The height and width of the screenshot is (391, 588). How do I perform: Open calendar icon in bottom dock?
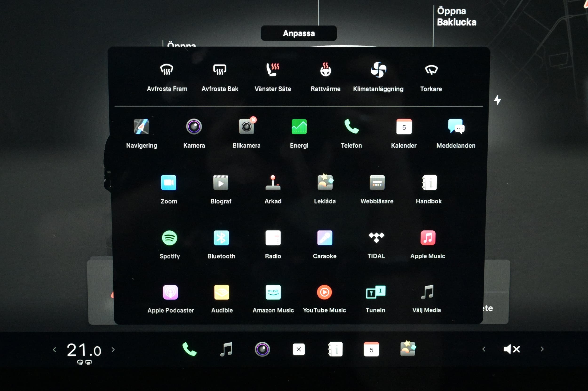371,349
